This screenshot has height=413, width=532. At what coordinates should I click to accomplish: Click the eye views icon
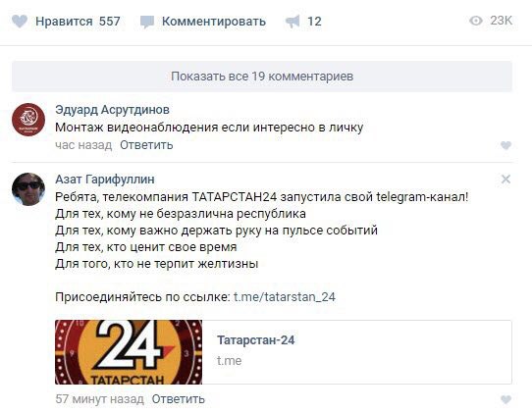point(476,21)
